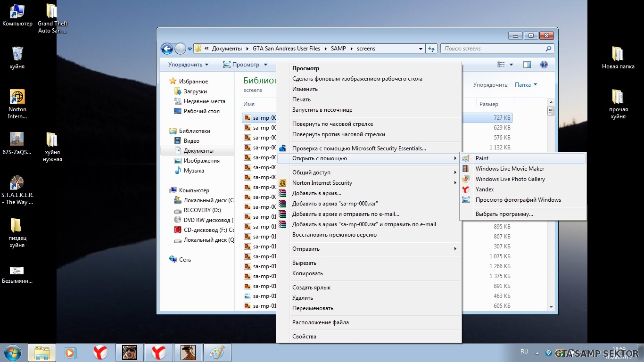This screenshot has height=362, width=644.
Task: Select the S.T.A.L.K.E.R. desktop shortcut
Action: click(17, 190)
